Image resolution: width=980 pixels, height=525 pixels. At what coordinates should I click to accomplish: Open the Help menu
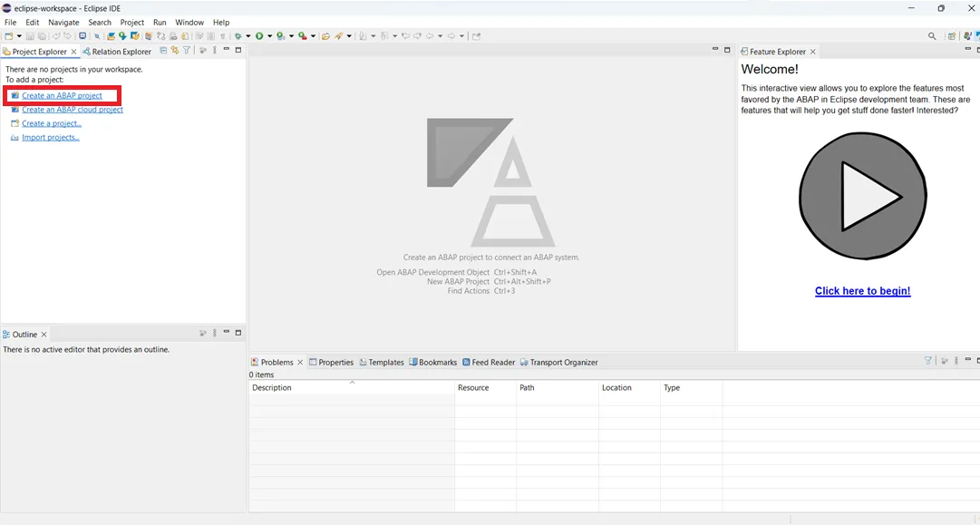tap(221, 22)
